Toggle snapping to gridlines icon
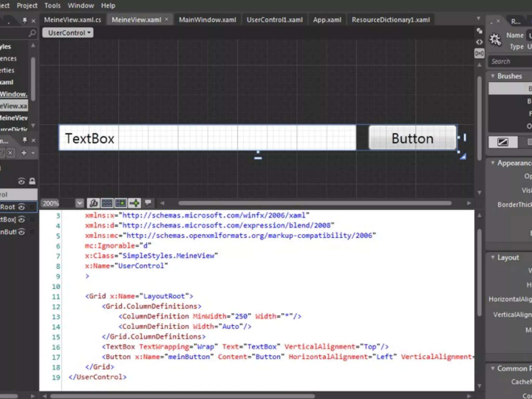This screenshot has height=399, width=532. pyautogui.click(x=121, y=203)
